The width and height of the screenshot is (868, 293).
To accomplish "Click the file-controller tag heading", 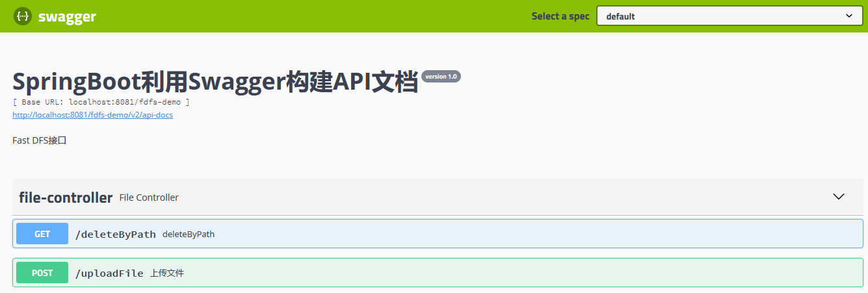I will click(66, 197).
